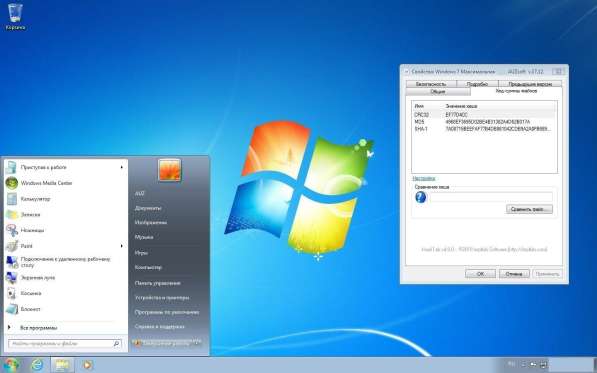
Task: Open the Calculator icon in Start menu
Action: tap(11, 199)
